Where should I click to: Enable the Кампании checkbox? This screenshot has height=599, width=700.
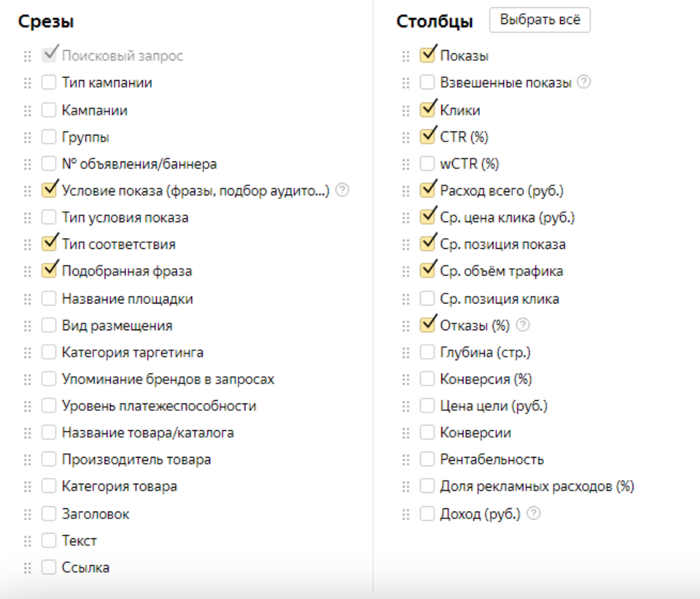(49, 110)
